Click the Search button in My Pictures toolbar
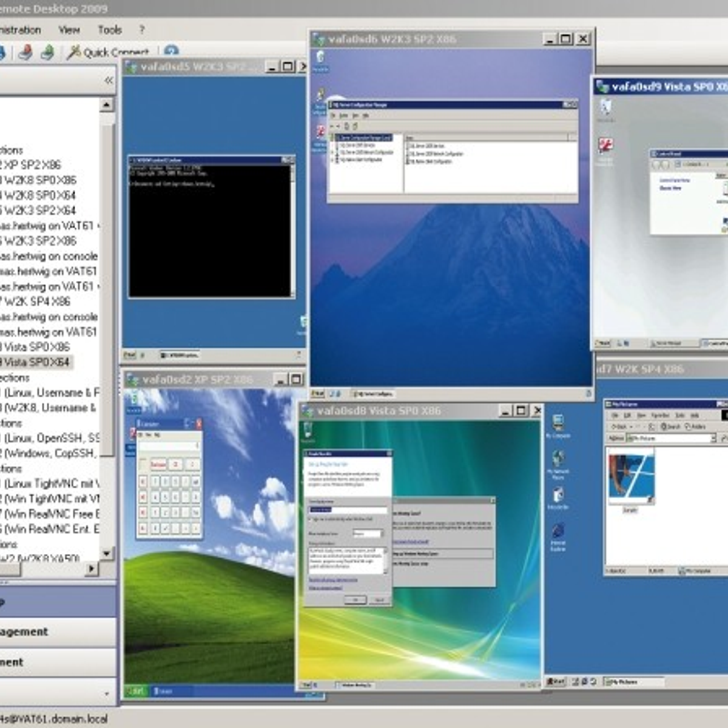The height and width of the screenshot is (728, 728). coord(672,426)
